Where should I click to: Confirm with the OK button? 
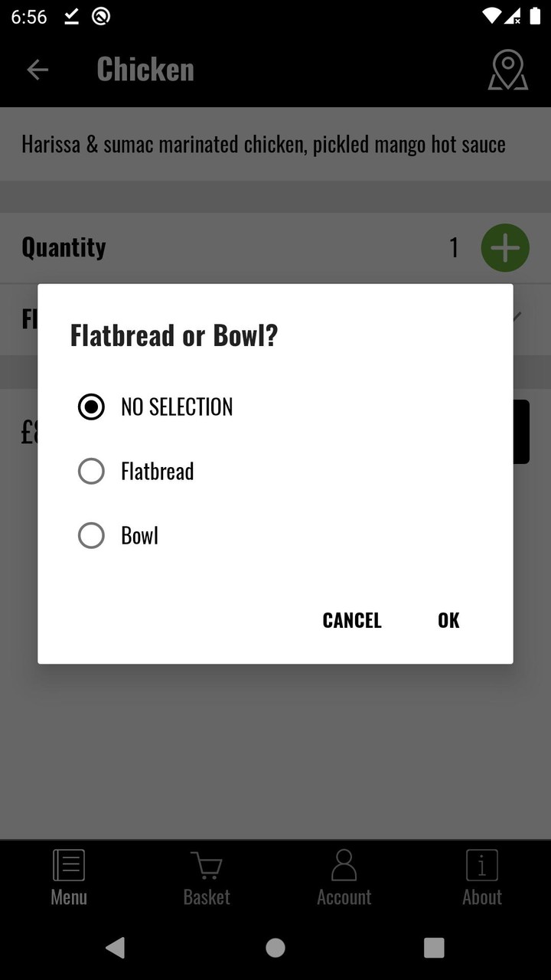pos(448,620)
